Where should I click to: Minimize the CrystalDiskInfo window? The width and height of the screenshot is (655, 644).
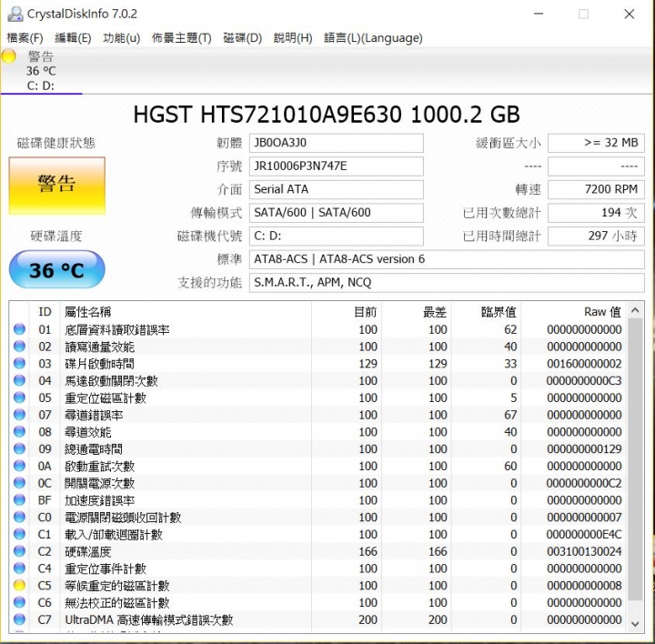pyautogui.click(x=539, y=14)
